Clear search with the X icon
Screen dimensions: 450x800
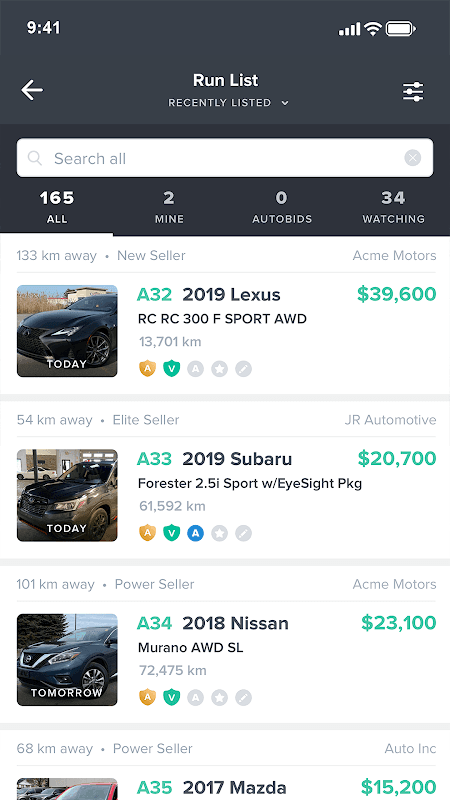(x=413, y=158)
